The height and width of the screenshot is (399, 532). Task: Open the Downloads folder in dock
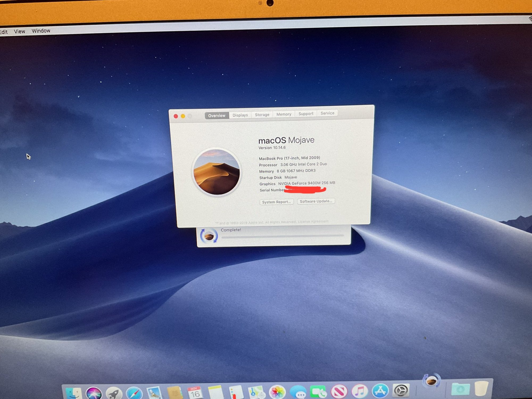(x=460, y=389)
